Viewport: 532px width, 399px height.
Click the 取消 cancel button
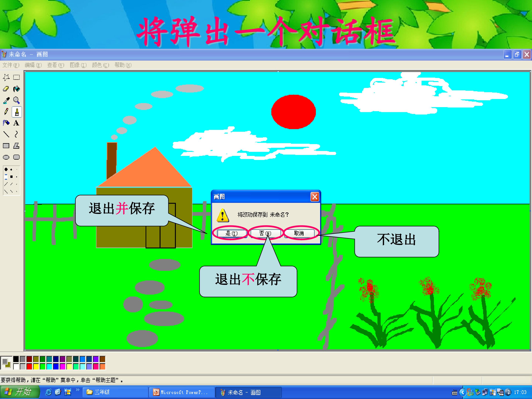(299, 233)
